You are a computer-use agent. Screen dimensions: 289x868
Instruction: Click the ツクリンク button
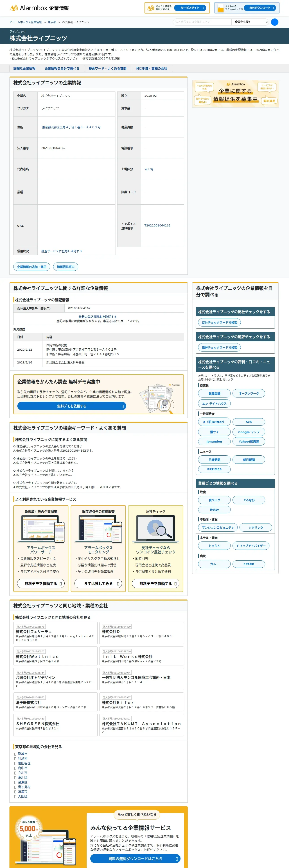coord(256,528)
